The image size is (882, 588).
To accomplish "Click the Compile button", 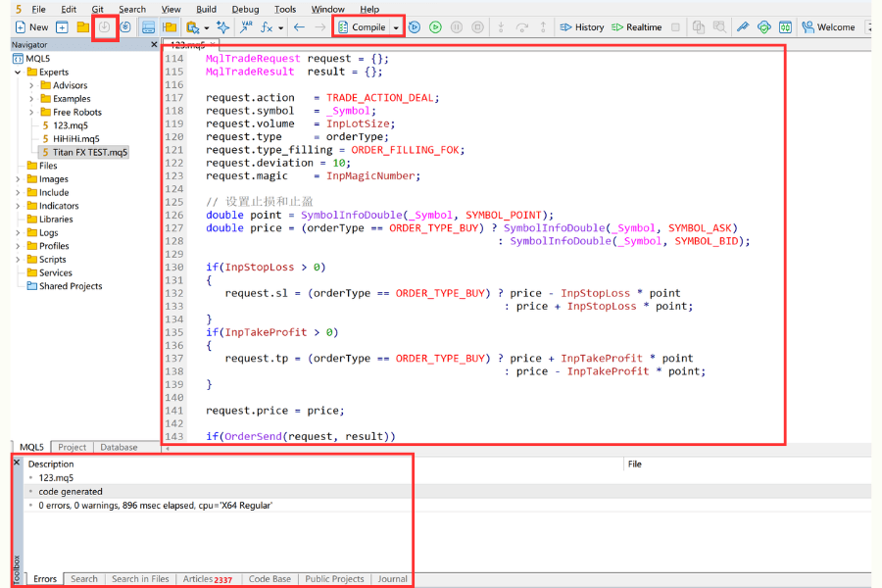I will tap(362, 27).
